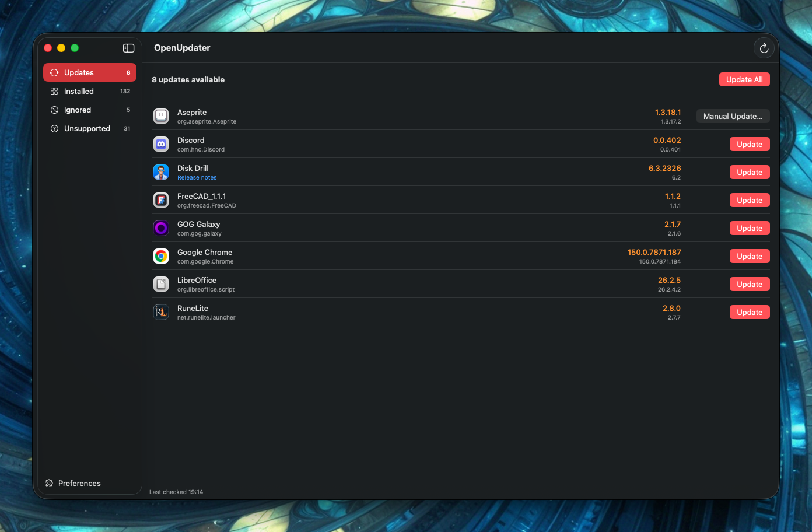This screenshot has height=532, width=812.
Task: Open the Installed section
Action: [90, 91]
